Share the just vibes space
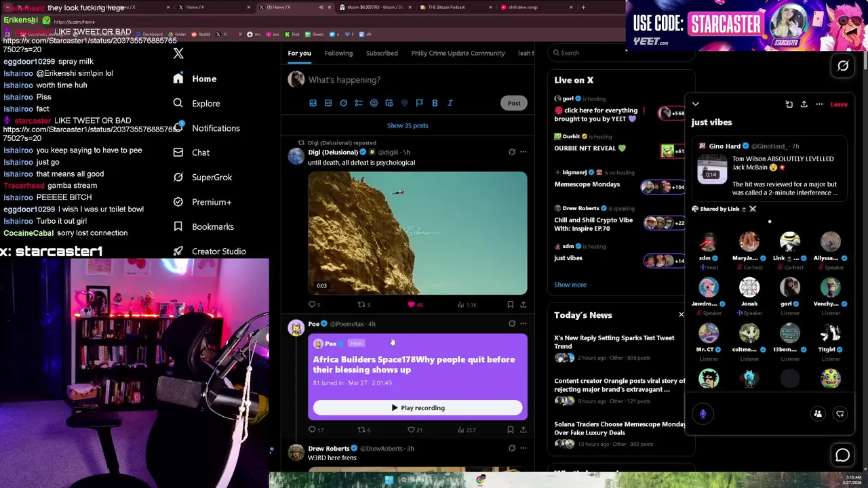The height and width of the screenshot is (488, 868). coord(804,104)
